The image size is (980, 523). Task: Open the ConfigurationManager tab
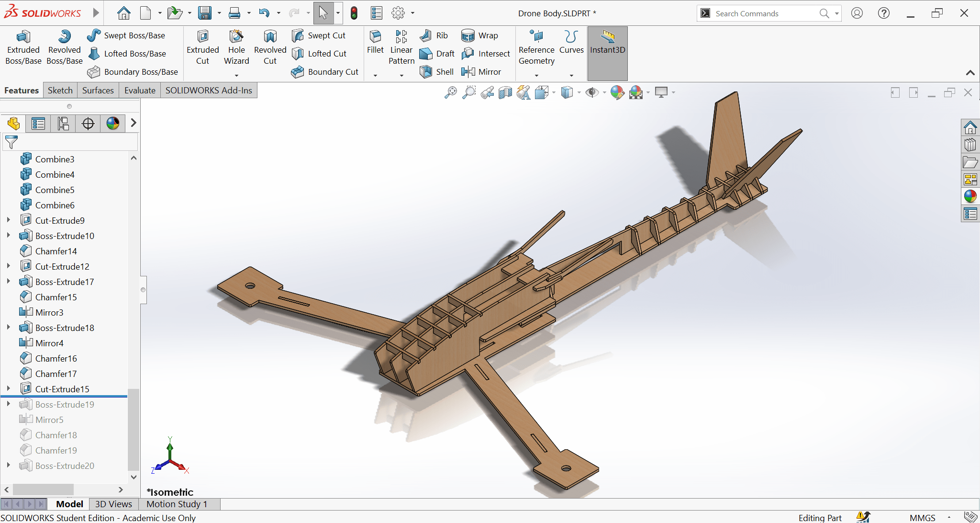click(x=63, y=124)
